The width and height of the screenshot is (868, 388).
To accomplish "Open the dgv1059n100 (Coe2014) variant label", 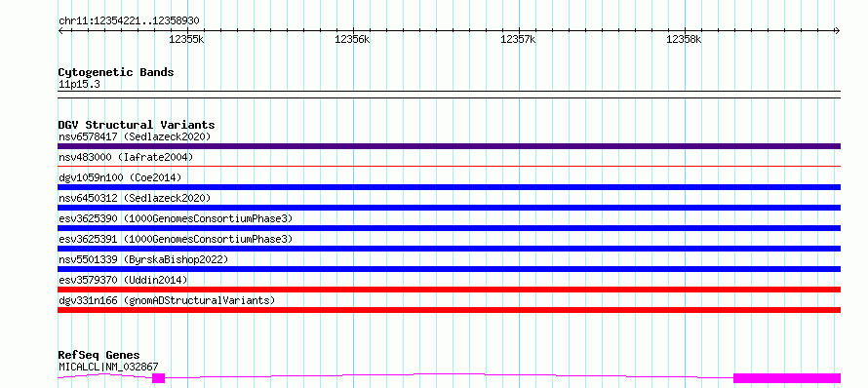I will click(120, 177).
